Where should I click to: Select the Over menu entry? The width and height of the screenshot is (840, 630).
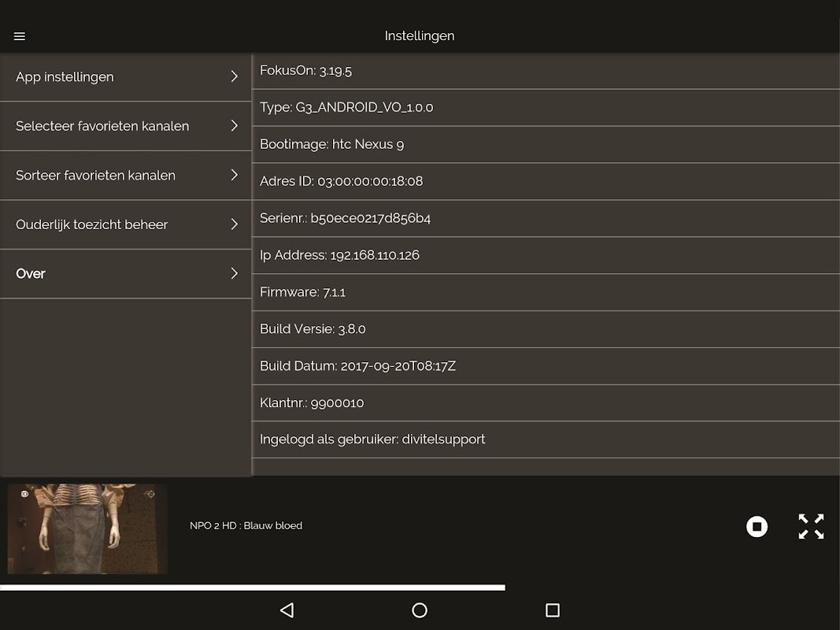125,274
